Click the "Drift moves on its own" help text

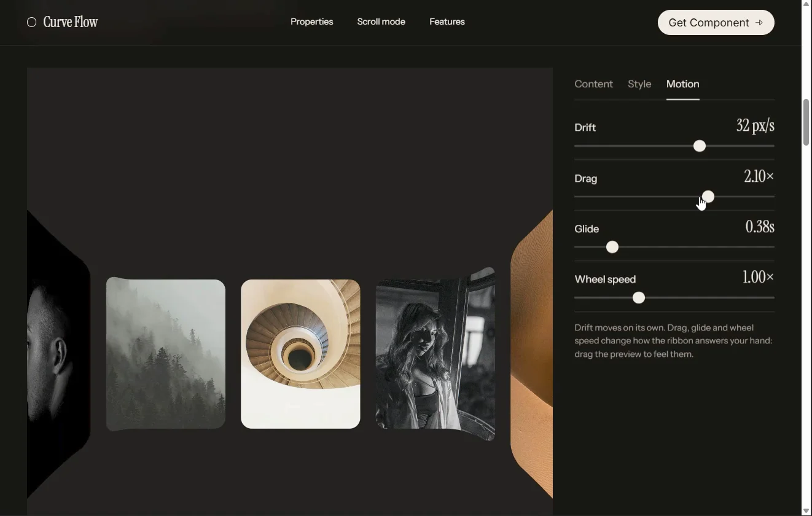673,341
